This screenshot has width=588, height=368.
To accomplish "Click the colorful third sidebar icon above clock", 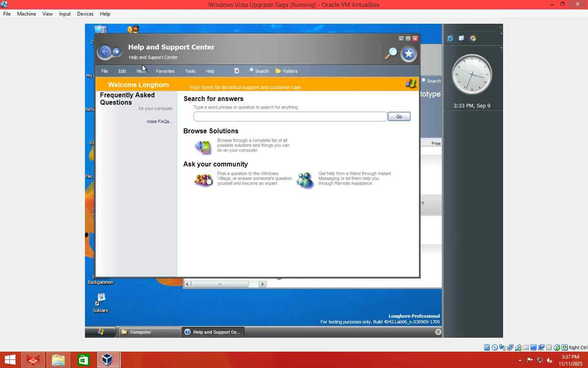I will click(473, 38).
